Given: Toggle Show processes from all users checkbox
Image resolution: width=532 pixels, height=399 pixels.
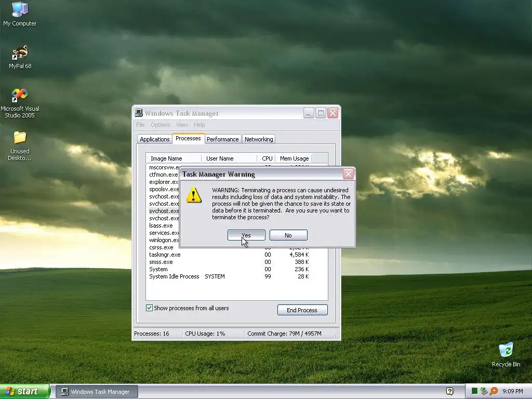Looking at the screenshot, I should click(x=149, y=308).
